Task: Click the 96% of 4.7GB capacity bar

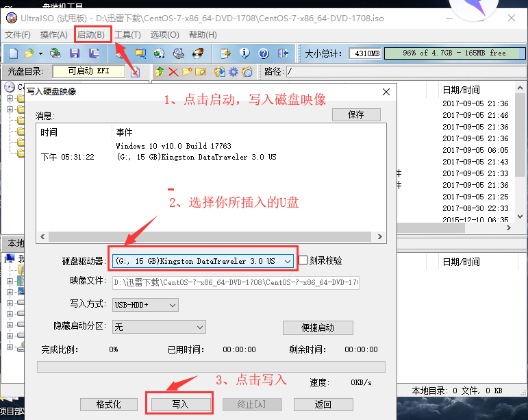Action: [455, 53]
